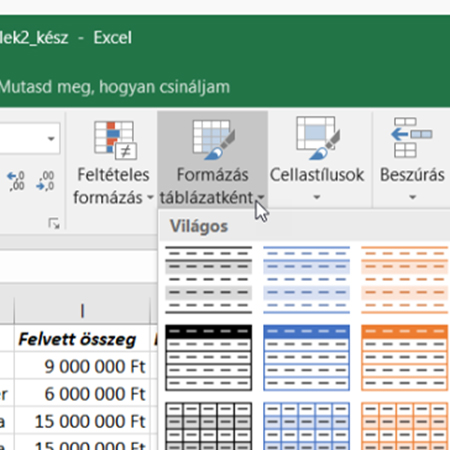Click Formázás táblázatként button
Image resolution: width=450 pixels, height=450 pixels.
[212, 161]
